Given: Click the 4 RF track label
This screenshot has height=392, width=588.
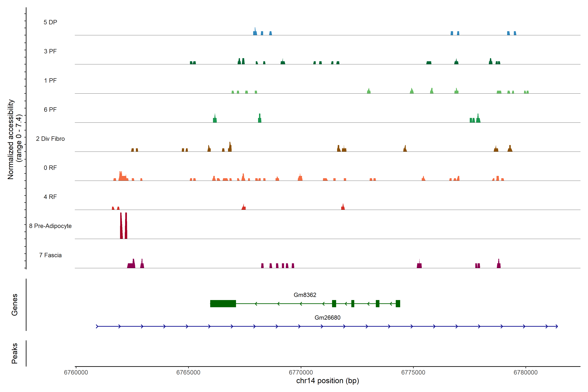Looking at the screenshot, I should [x=50, y=197].
